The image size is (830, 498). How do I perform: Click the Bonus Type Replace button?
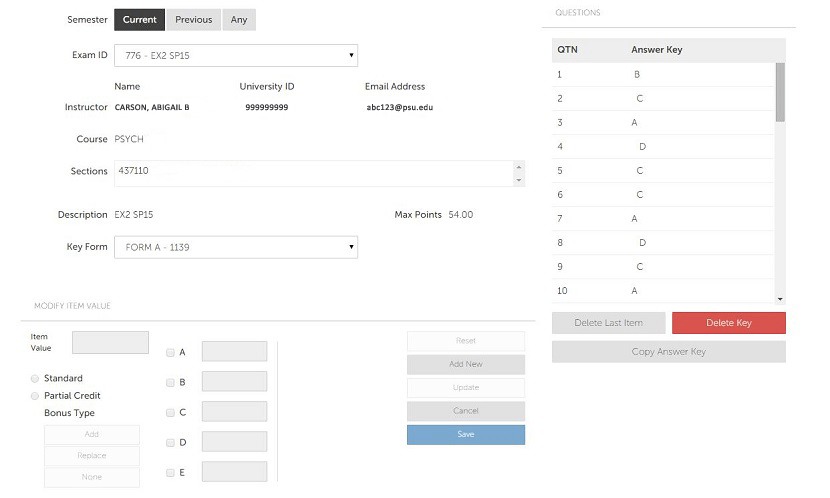[92, 456]
